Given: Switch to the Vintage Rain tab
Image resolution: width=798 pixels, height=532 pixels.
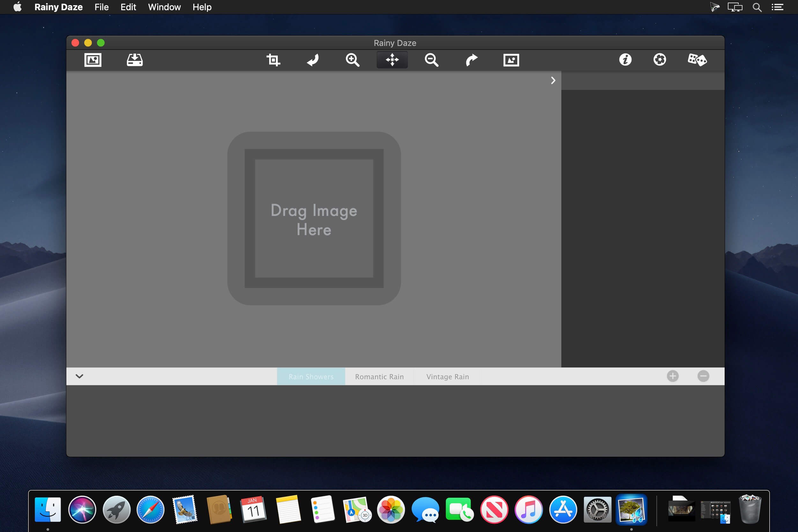Looking at the screenshot, I should [447, 377].
